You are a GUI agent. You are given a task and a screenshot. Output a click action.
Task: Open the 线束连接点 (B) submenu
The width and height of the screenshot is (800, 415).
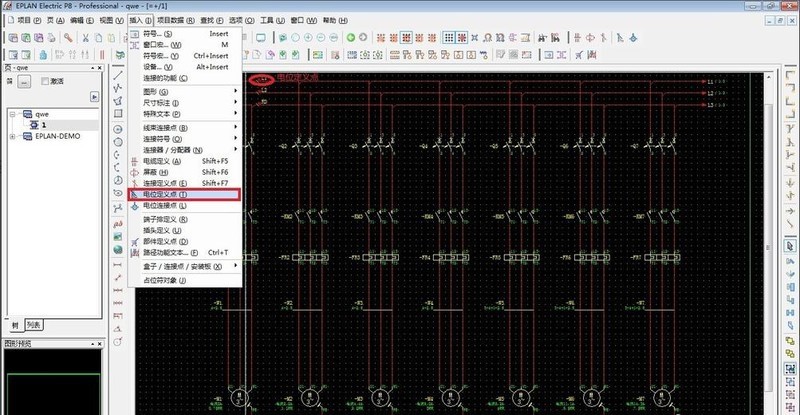[185, 128]
